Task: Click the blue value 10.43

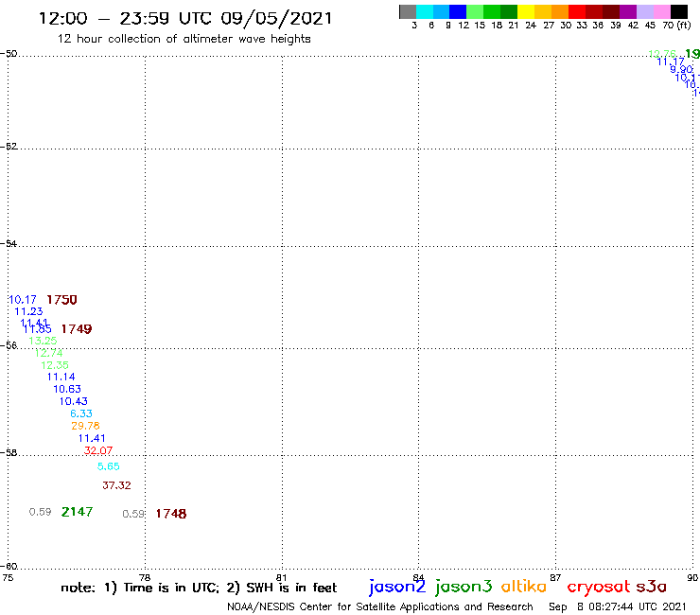Action: click(74, 401)
